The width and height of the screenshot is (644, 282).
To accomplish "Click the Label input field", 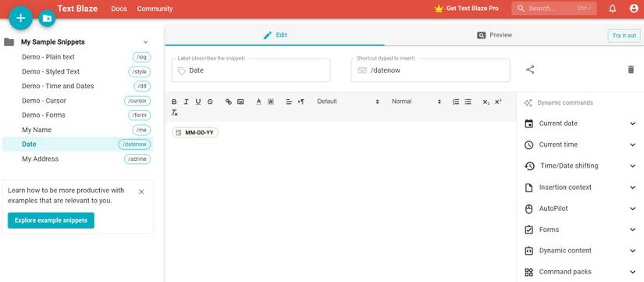I will [251, 70].
